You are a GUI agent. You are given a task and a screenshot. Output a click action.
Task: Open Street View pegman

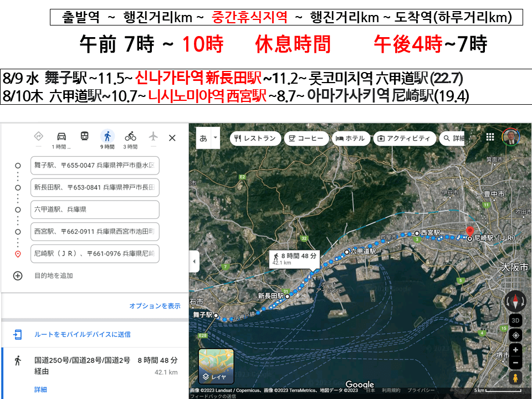(515, 378)
